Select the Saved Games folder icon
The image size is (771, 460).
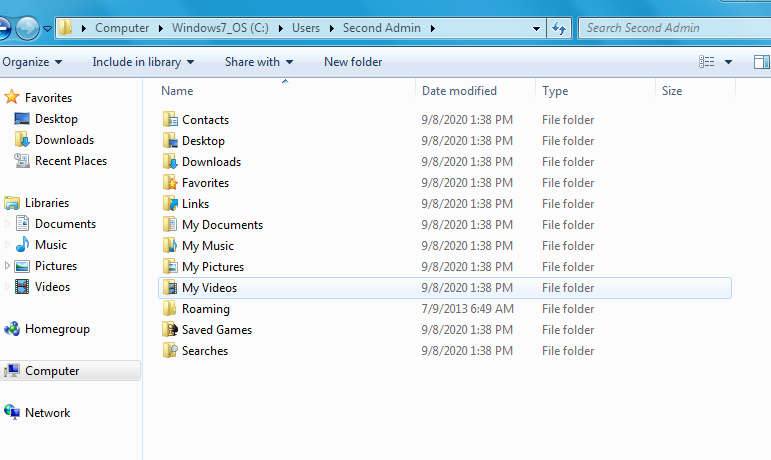click(170, 329)
